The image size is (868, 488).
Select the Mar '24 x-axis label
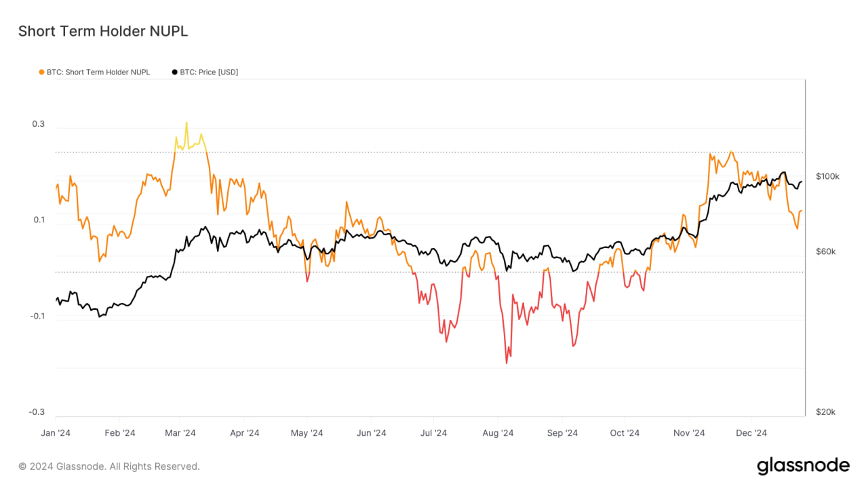(x=180, y=433)
